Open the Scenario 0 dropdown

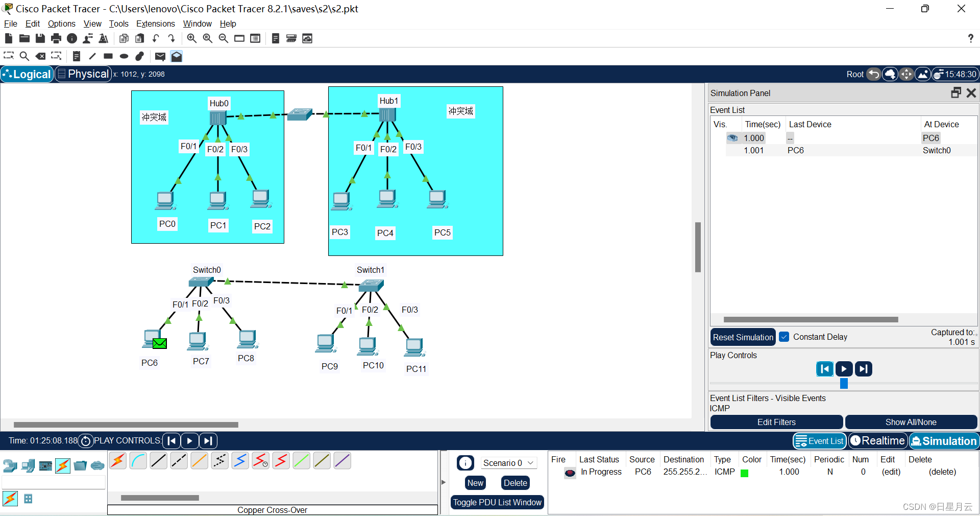click(x=509, y=463)
